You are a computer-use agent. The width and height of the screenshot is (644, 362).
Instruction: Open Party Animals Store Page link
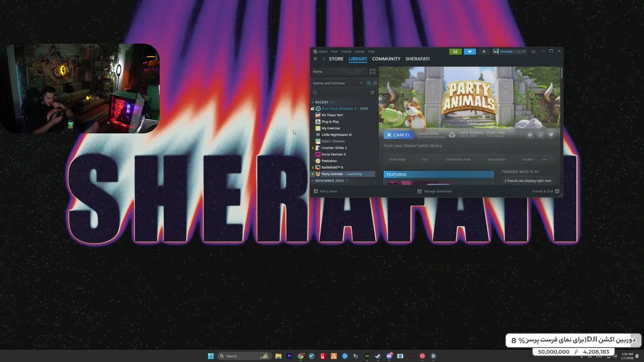pyautogui.click(x=397, y=159)
